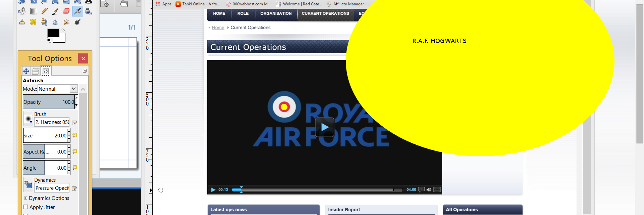Open the ORGANISATION navigation item

click(x=276, y=13)
